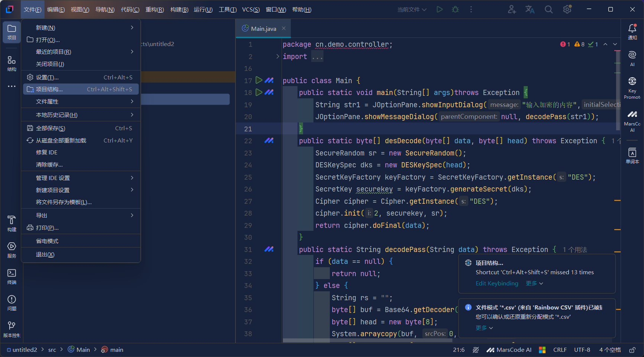Viewport: 644px width, 357px height.
Task: Open the Project tool window icon
Action: pyautogui.click(x=12, y=32)
